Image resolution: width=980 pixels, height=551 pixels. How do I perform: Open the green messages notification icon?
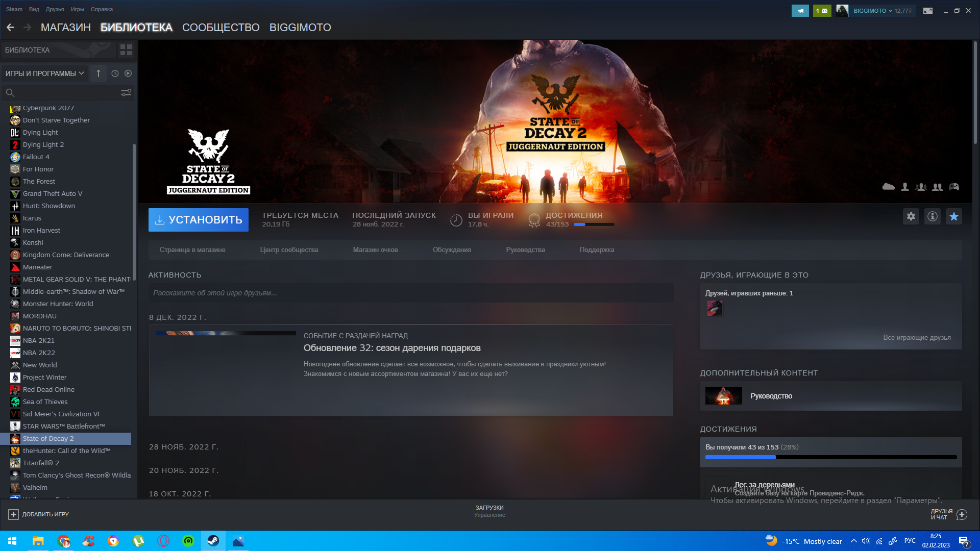[822, 11]
